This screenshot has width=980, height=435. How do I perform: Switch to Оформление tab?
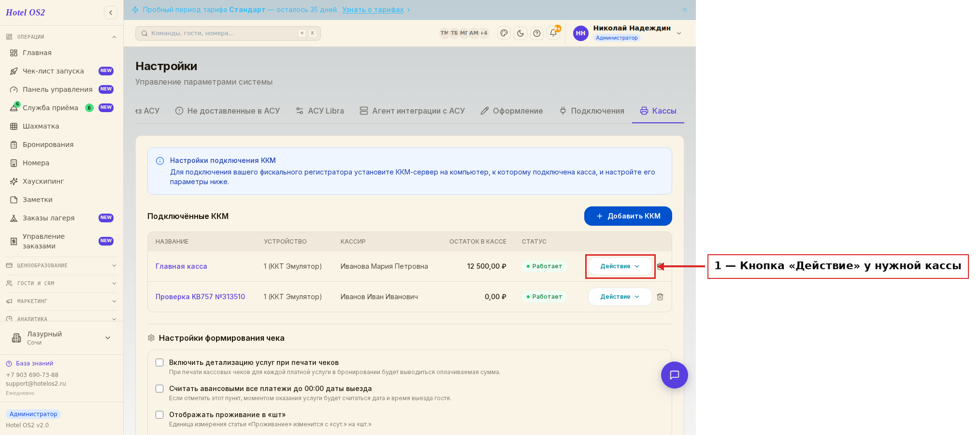tap(512, 111)
